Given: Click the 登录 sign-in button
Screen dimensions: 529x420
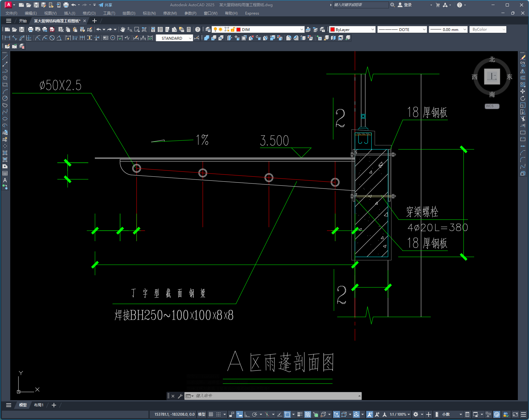Looking at the screenshot, I should click(405, 5).
